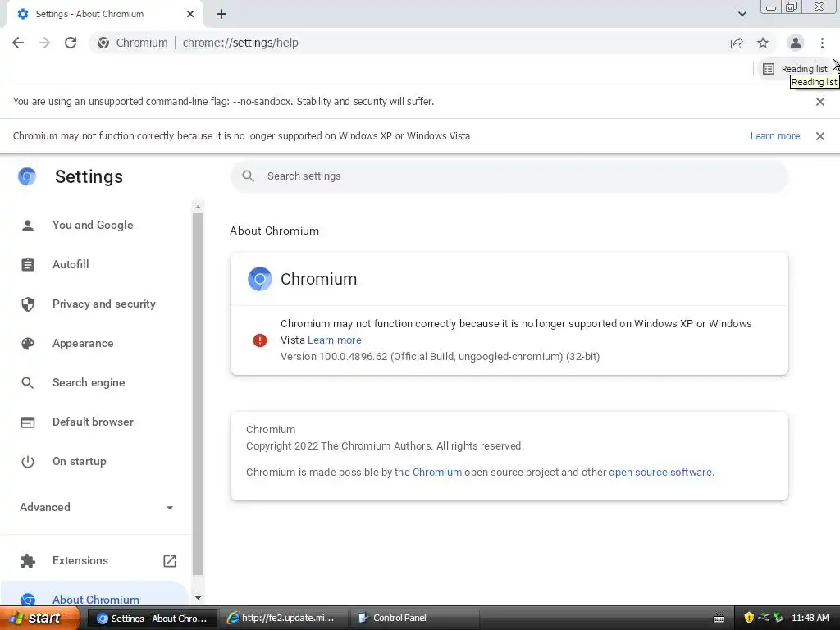Click the red error icon in About card

point(260,340)
